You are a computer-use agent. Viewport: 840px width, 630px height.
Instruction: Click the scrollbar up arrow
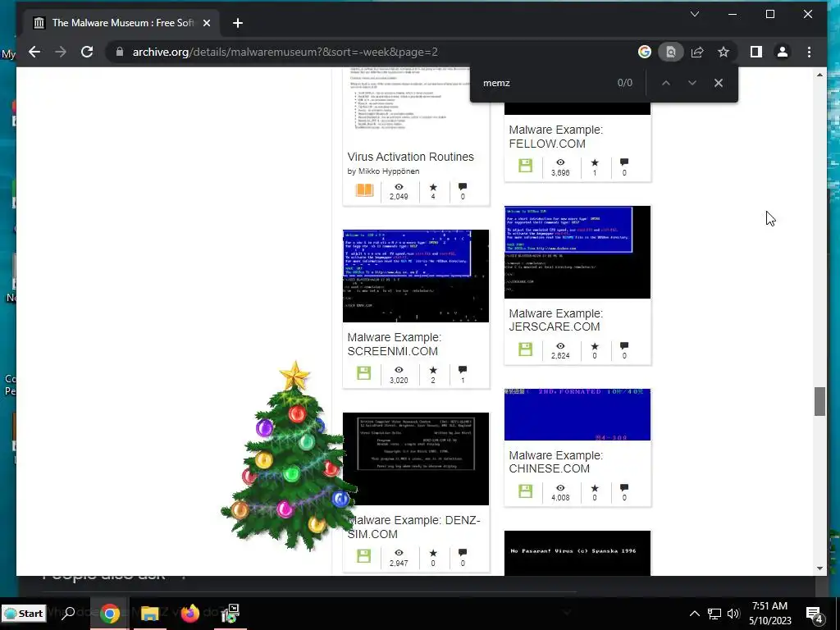tap(819, 75)
